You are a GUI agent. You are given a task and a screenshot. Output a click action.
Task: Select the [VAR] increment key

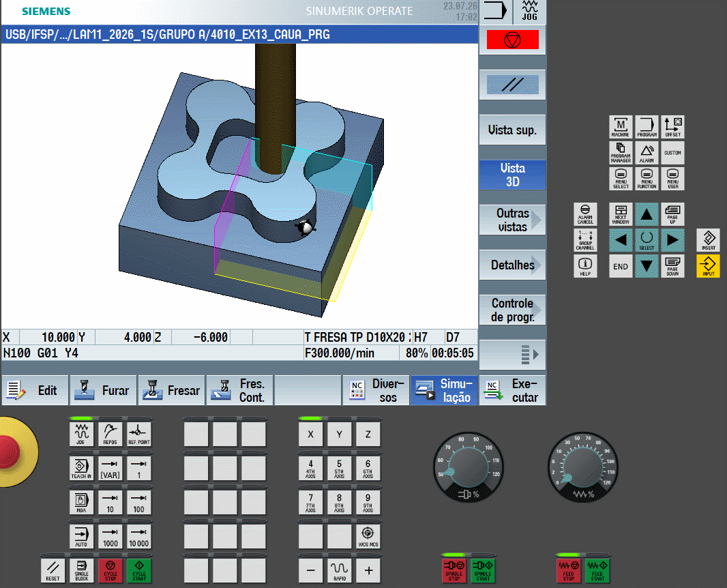[x=110, y=469]
